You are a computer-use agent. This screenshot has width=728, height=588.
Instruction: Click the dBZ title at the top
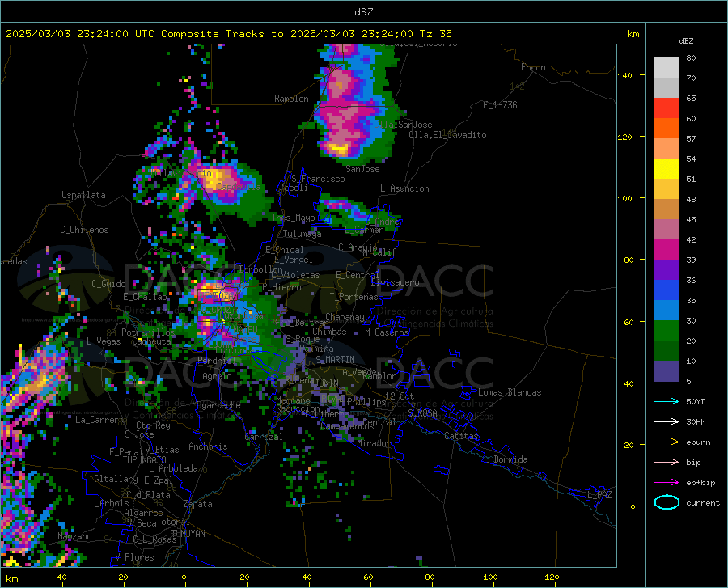(x=363, y=12)
